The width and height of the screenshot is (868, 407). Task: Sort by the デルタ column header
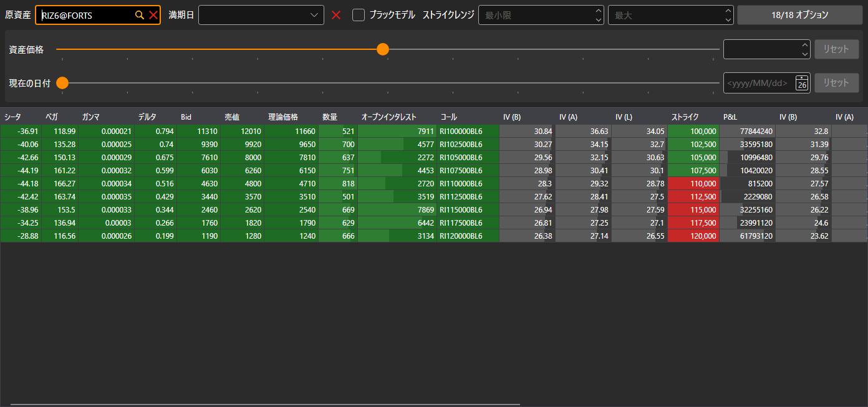pos(155,117)
